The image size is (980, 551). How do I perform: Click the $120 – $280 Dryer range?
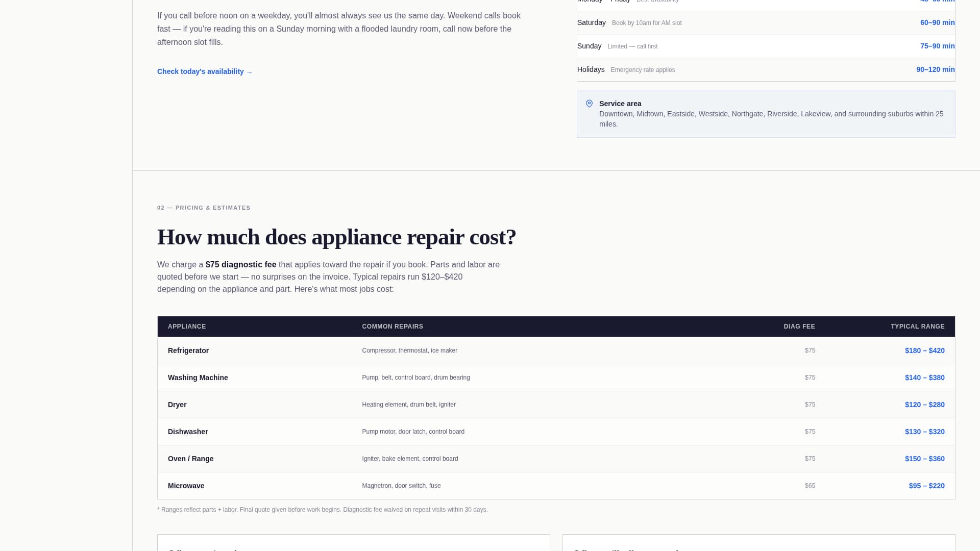click(924, 405)
